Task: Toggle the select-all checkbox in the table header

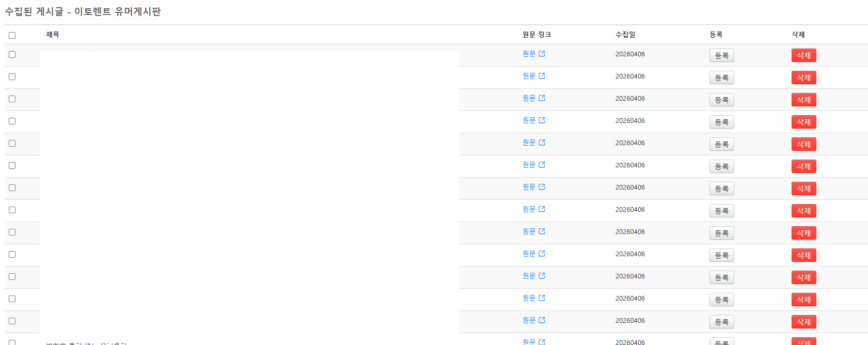Action: (12, 35)
